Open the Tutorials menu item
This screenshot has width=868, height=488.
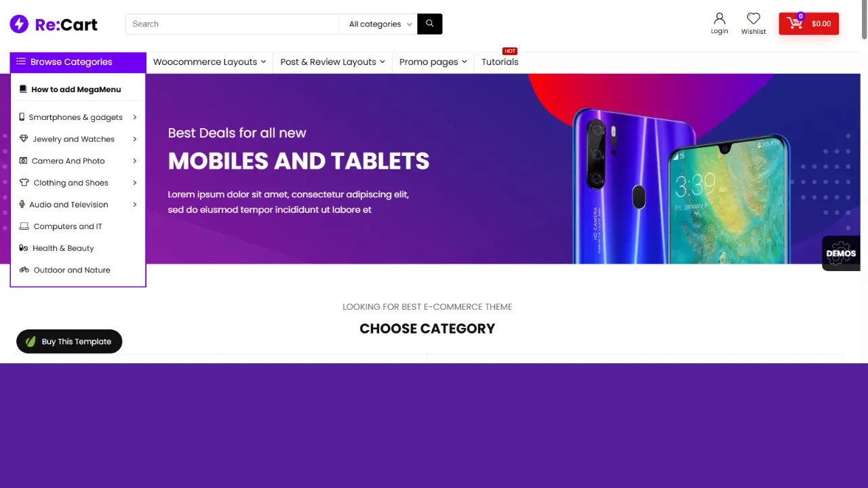(x=500, y=62)
